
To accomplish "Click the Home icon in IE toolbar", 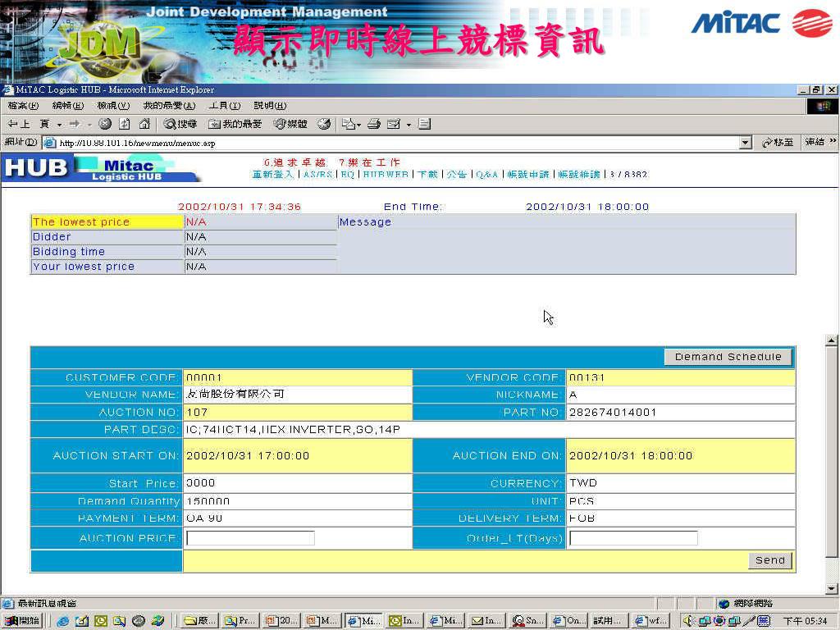I will pyautogui.click(x=144, y=125).
